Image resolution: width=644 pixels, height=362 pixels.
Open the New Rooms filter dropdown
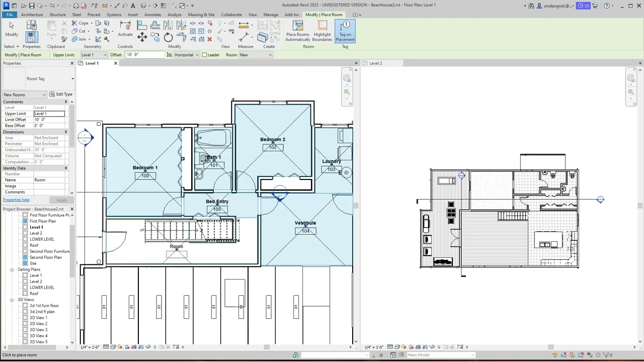coord(25,95)
